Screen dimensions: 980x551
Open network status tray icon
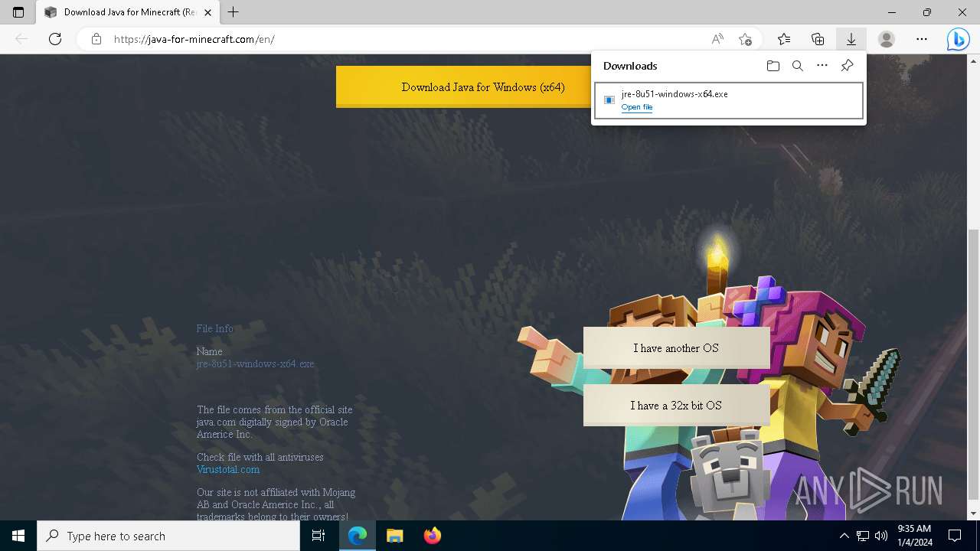(x=863, y=536)
